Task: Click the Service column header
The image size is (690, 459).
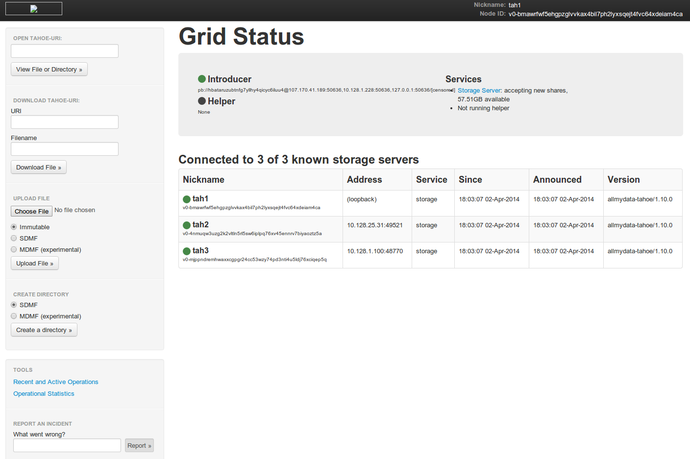Action: tap(431, 180)
